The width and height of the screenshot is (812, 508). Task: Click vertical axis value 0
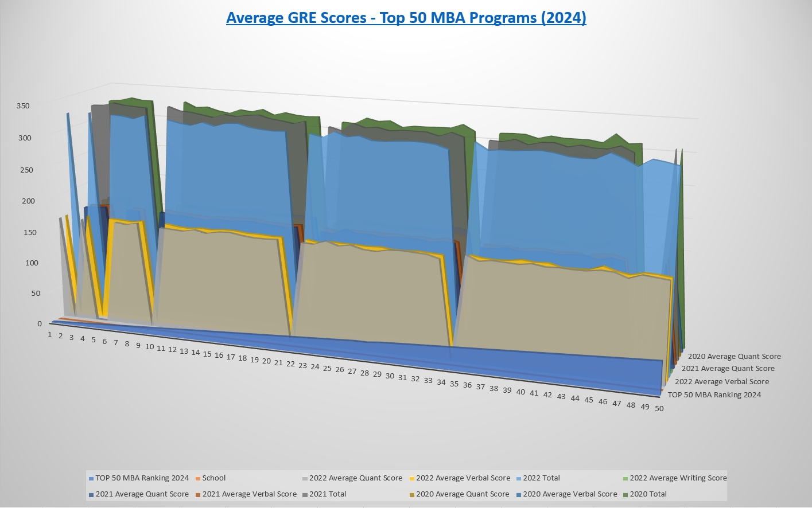pyautogui.click(x=40, y=324)
